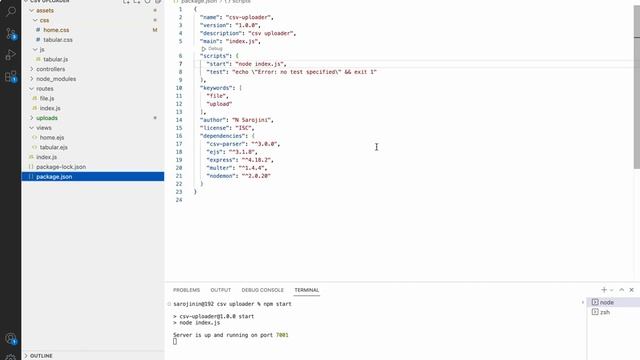This screenshot has height=360, width=640.
Task: Switch to the PROBLEMS tab
Action: coord(186,290)
